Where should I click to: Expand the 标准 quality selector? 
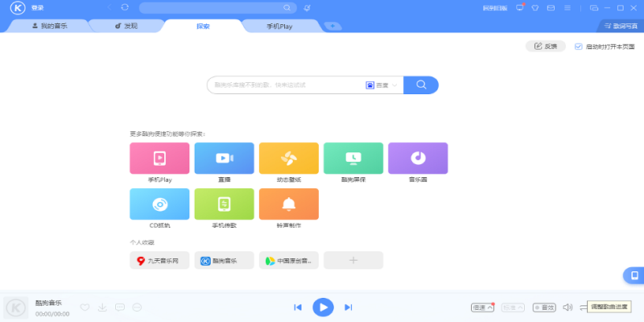coord(513,307)
